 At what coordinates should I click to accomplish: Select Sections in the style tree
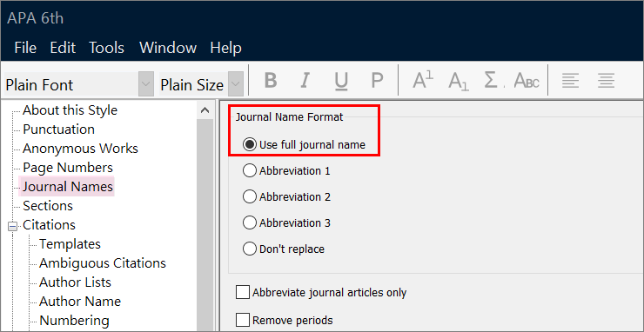click(48, 206)
